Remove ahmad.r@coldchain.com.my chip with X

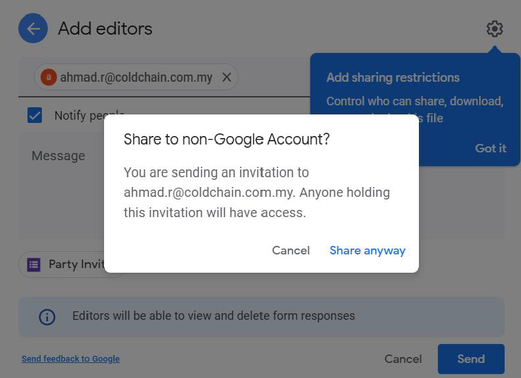click(227, 77)
